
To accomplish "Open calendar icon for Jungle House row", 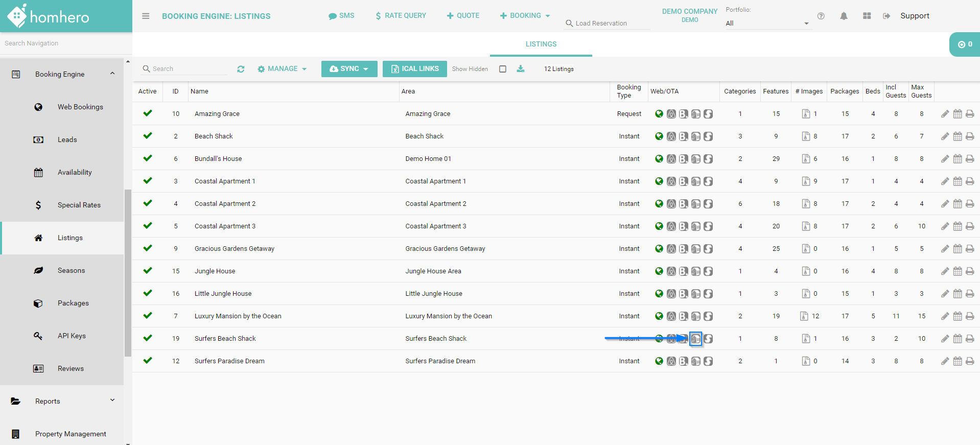I will (958, 271).
